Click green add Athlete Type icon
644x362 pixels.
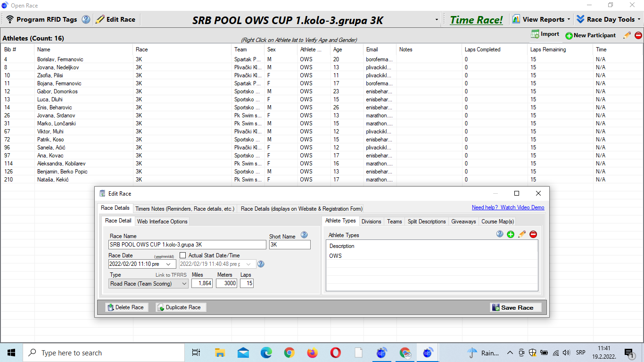pyautogui.click(x=511, y=234)
